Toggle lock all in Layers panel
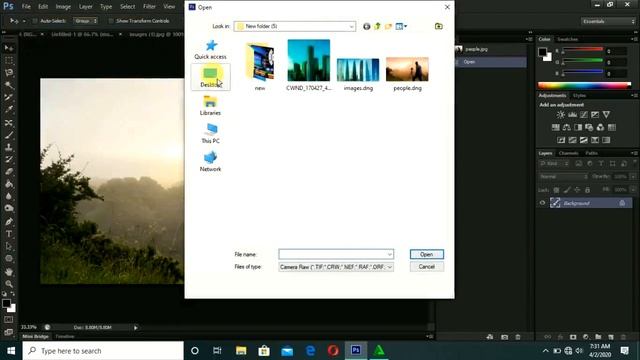The width and height of the screenshot is (640, 360). pyautogui.click(x=588, y=190)
